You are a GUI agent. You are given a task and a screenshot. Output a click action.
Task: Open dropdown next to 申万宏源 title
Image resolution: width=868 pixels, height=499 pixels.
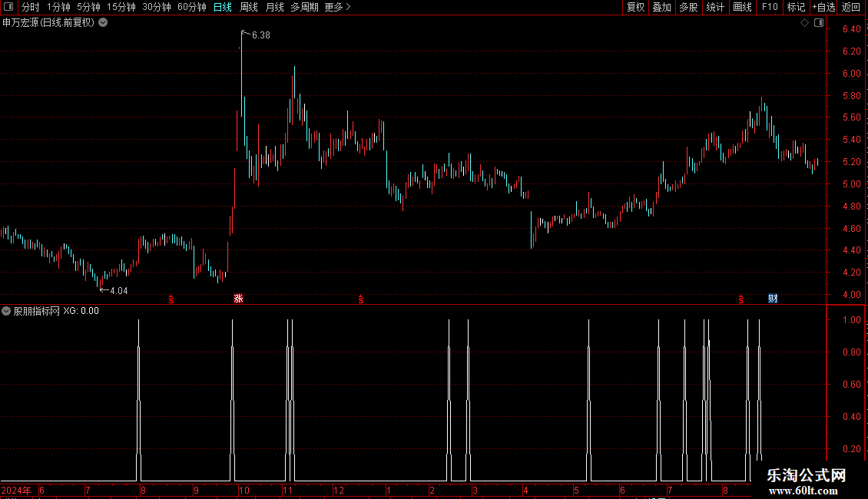coord(103,23)
